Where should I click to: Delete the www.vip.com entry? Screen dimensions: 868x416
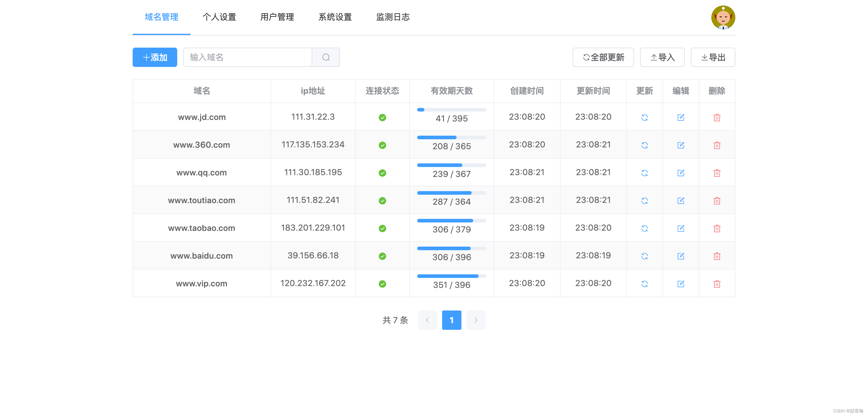[717, 284]
